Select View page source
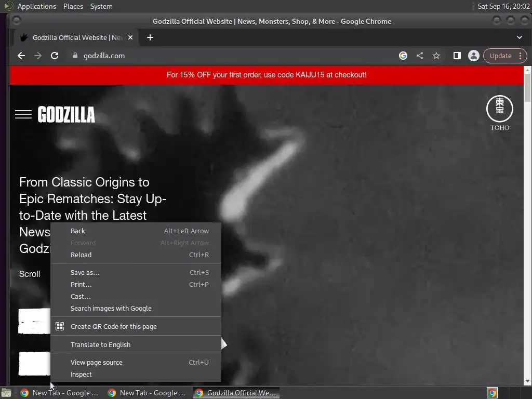This screenshot has height=399, width=532. [x=136, y=362]
